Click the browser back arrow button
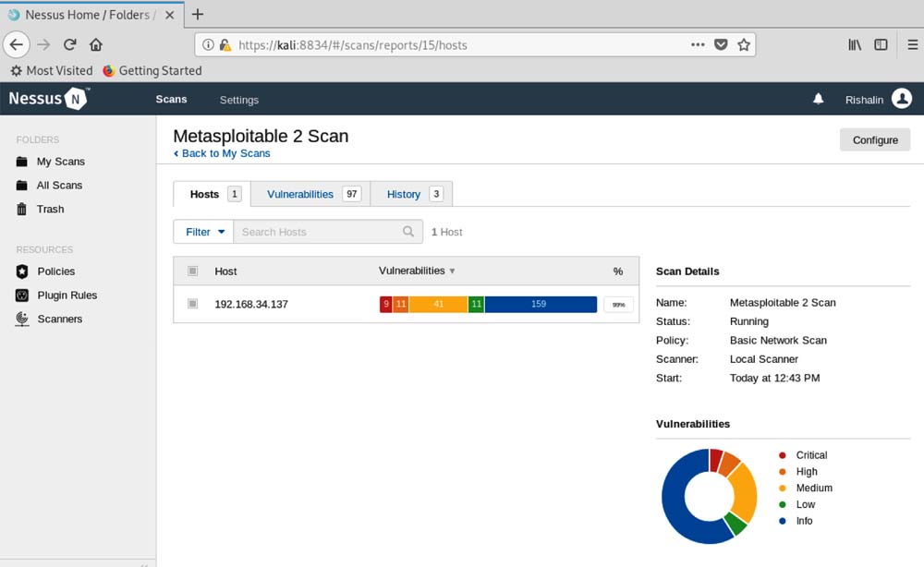924x567 pixels. coord(17,44)
